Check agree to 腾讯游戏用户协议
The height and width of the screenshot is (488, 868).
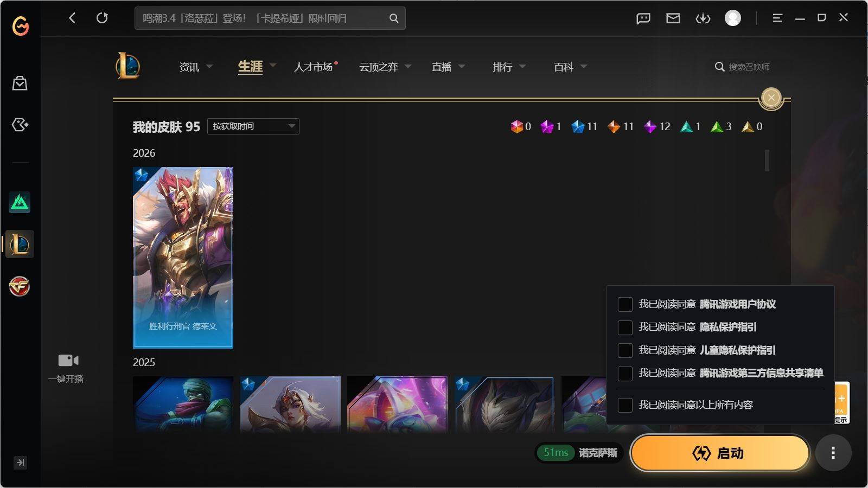tap(625, 304)
